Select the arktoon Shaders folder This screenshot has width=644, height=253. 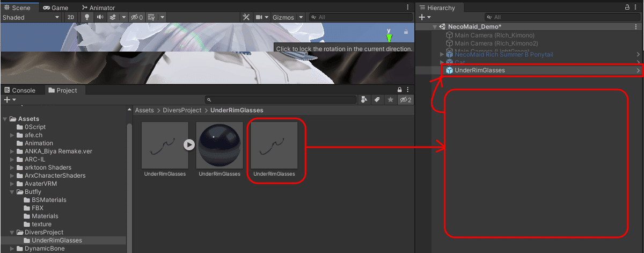click(48, 167)
